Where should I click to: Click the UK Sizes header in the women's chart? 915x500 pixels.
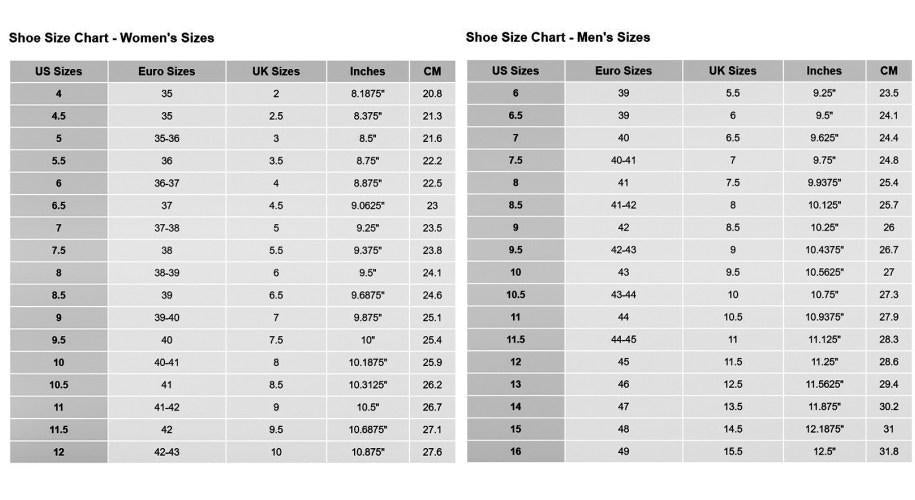click(x=276, y=72)
